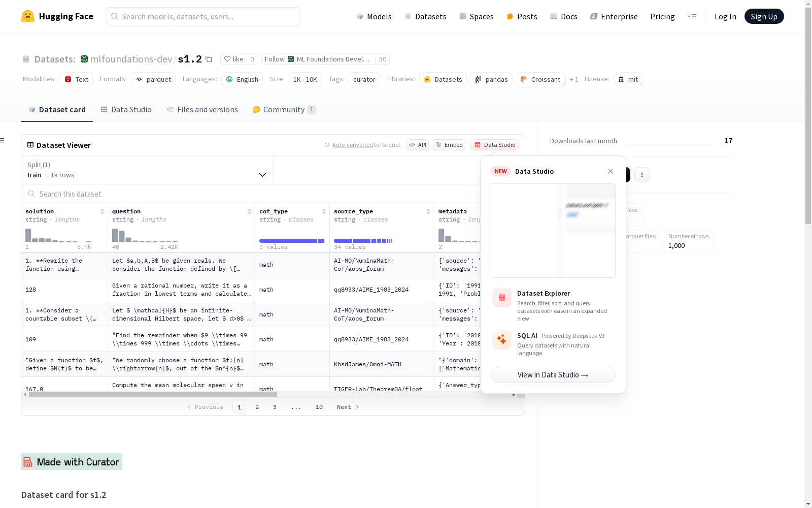Click View in Data Studio button
The height and width of the screenshot is (508, 812).
click(x=553, y=375)
